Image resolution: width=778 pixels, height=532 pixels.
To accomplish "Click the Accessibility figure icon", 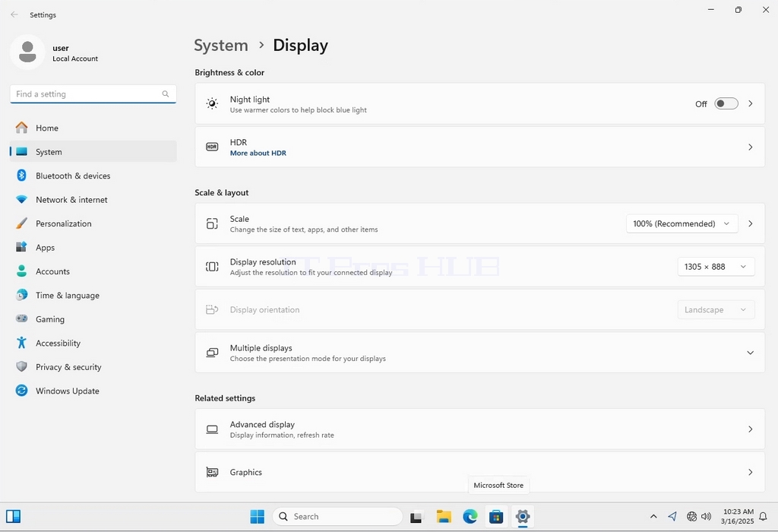I will tap(21, 343).
